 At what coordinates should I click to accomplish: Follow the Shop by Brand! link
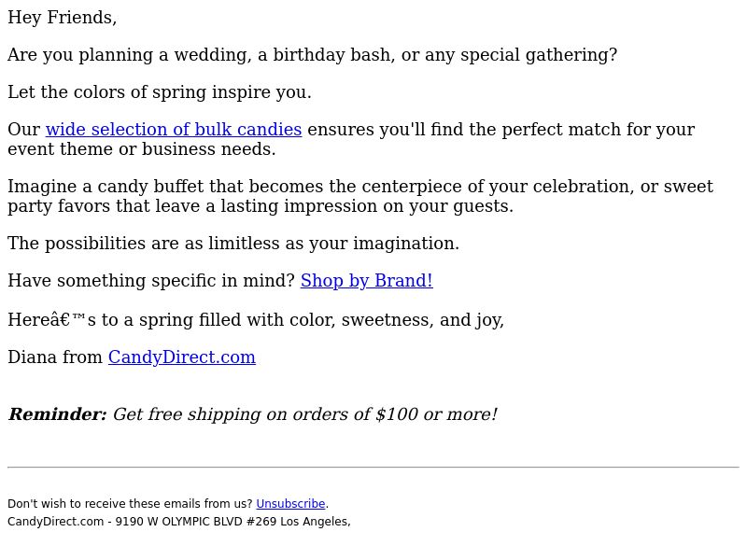(366, 281)
